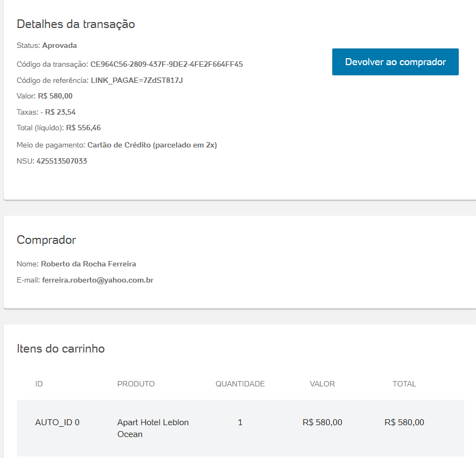Click the buyer email ferreira.roberto@yahoo.com.br
Screen dimensions: 476x458
[98, 280]
